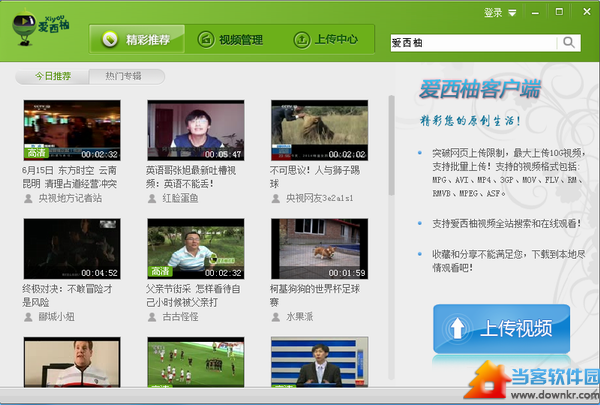
Task: Click user avatar icon beside 古古怪怪
Action: (x=152, y=317)
